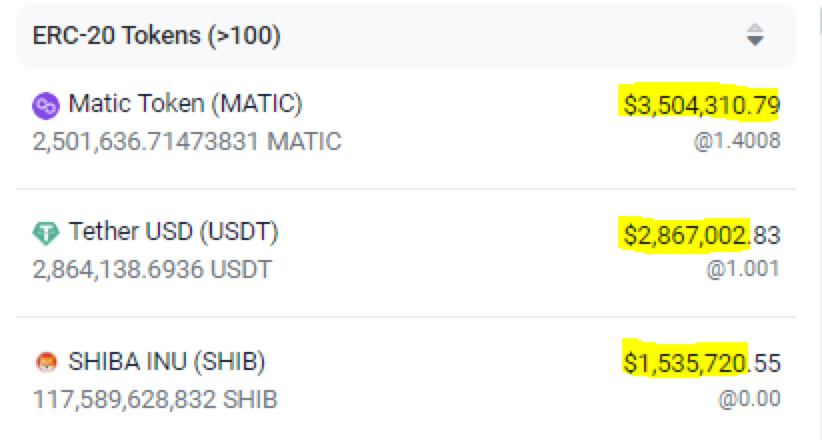Select the $1,535,720.55 SHIB value
Viewport: 822px width, 440px height.
(x=701, y=363)
